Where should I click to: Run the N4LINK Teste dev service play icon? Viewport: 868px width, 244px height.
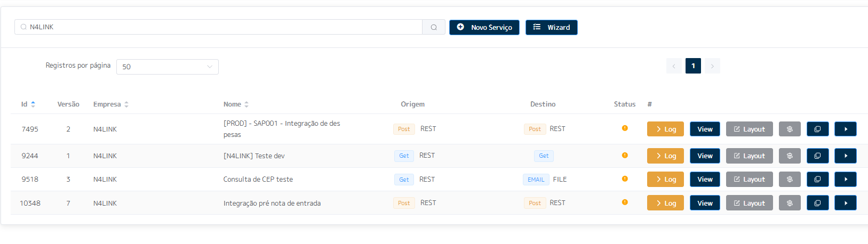coord(846,156)
